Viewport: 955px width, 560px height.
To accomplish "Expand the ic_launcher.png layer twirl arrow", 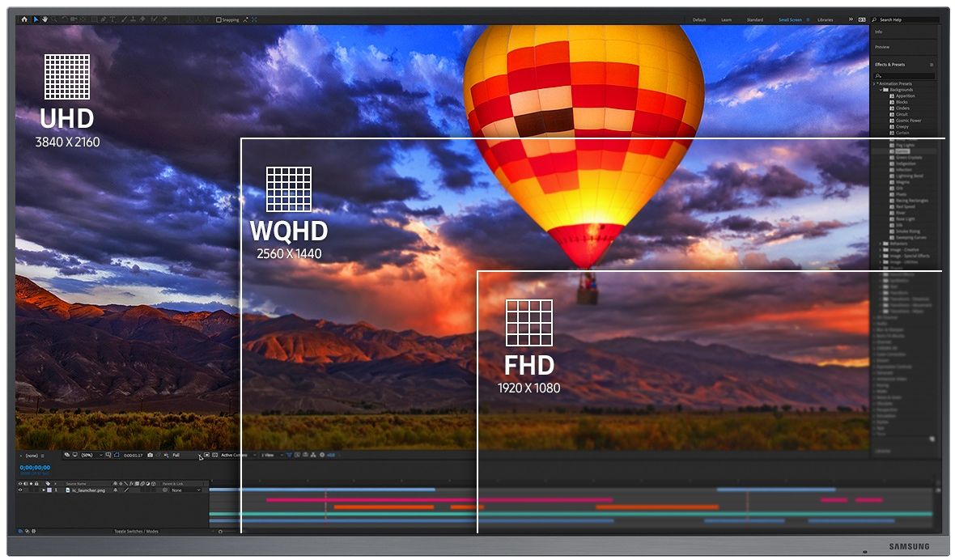I will (43, 490).
